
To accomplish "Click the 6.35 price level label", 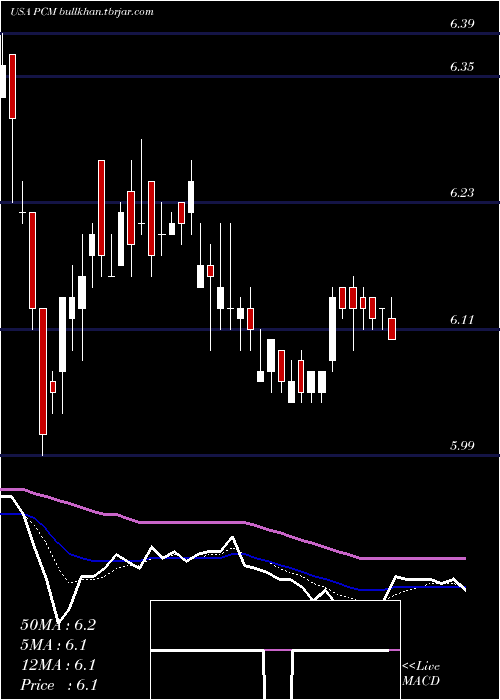I will click(x=462, y=67).
